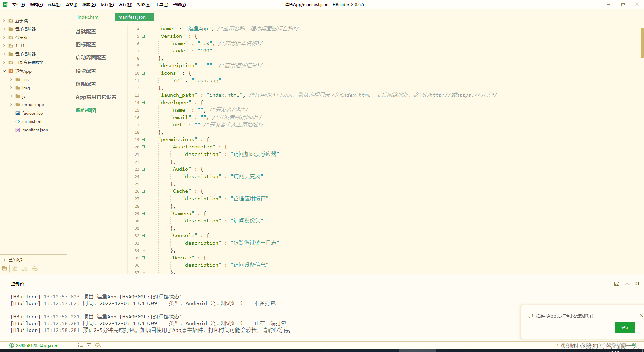Viewport: 644px width, 352px height.
Task: Select the manifest.json editor tab
Action: 134,17
